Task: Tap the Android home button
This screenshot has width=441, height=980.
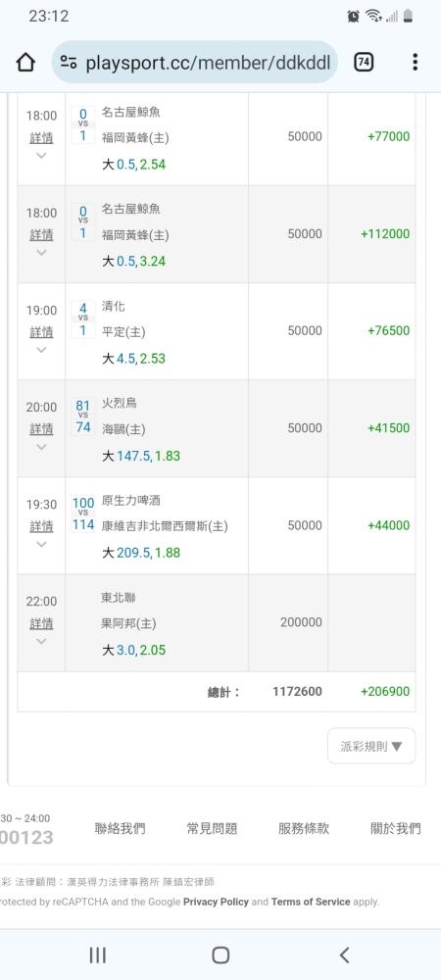Action: (x=220, y=955)
